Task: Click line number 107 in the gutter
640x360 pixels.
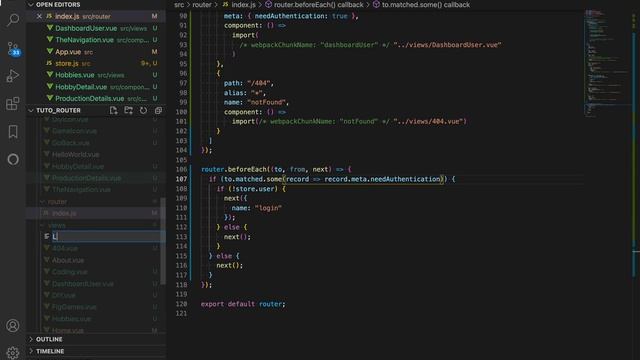Action: tap(182, 179)
